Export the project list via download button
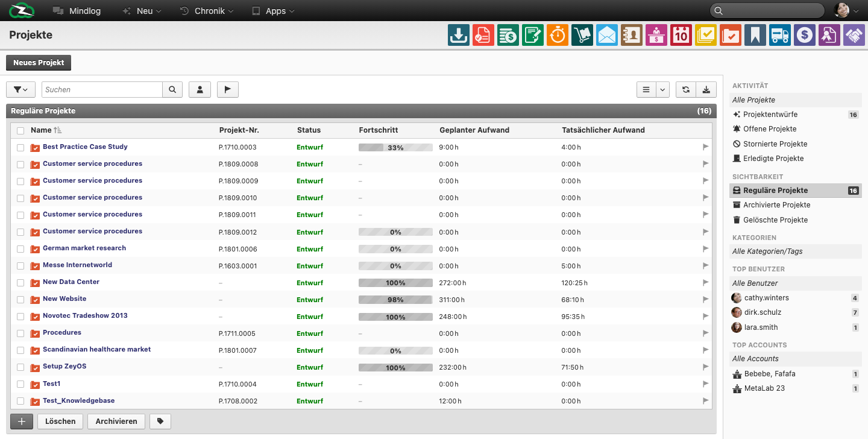 [x=706, y=89]
